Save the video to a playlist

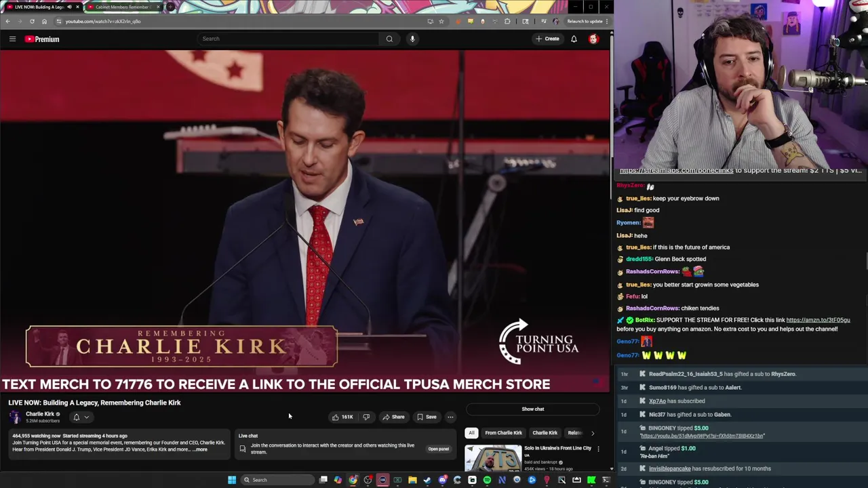click(427, 417)
